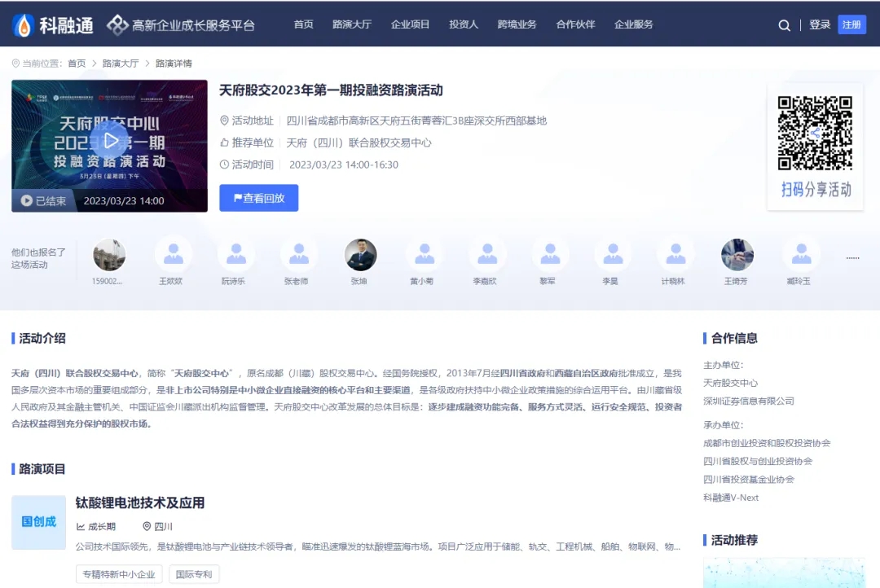Image resolution: width=880 pixels, height=588 pixels.
Task: Click organizer 天府股交中心 under 主办单位
Action: click(730, 384)
